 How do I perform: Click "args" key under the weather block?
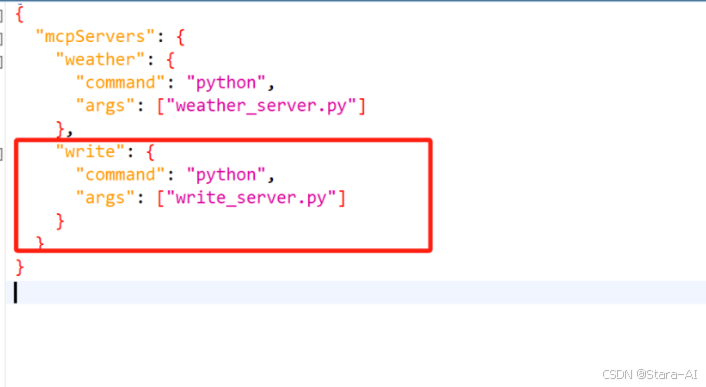(105, 106)
